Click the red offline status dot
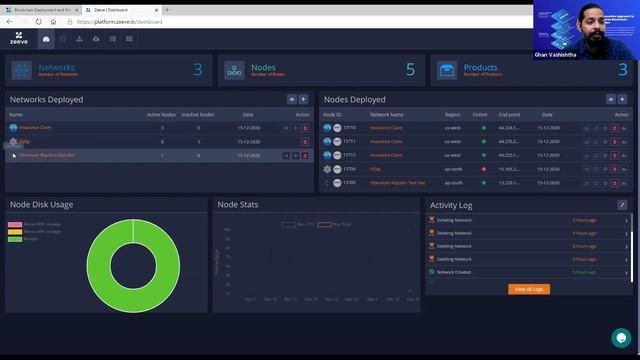Screen dimensions: 640x360 484,169
